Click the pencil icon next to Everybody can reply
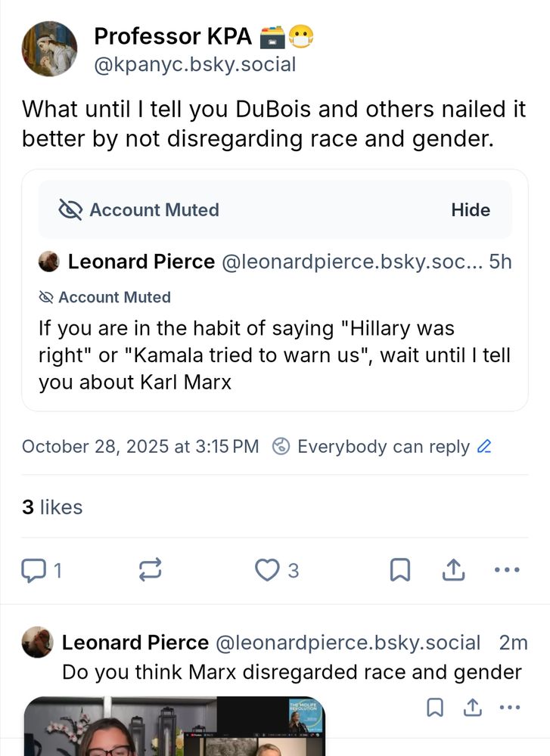 486,447
